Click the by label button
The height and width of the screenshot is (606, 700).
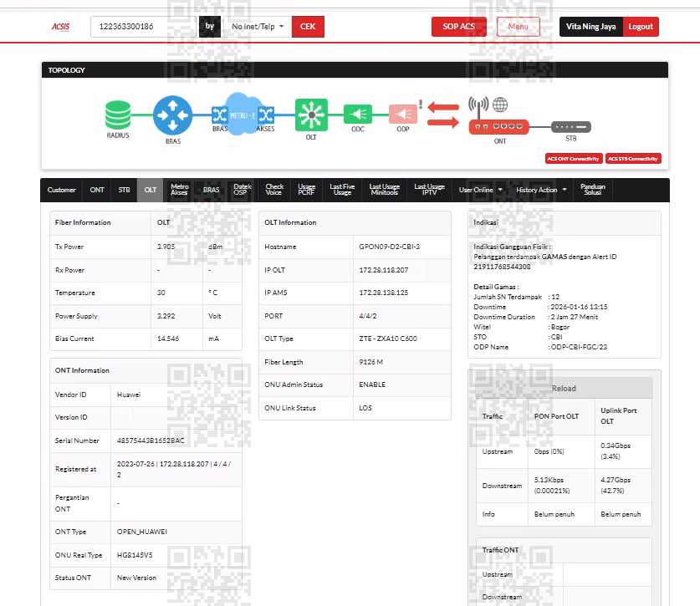click(210, 27)
